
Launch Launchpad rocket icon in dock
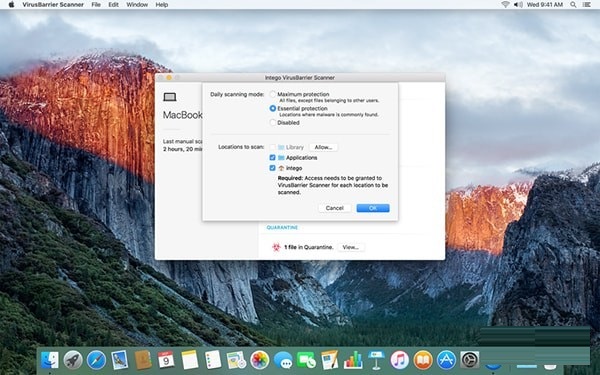(x=73, y=360)
